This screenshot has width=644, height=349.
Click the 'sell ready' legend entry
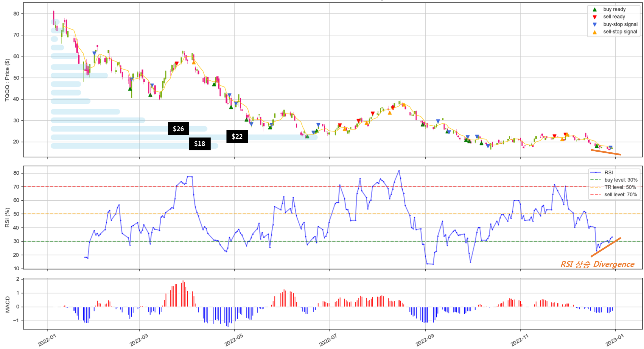[614, 17]
